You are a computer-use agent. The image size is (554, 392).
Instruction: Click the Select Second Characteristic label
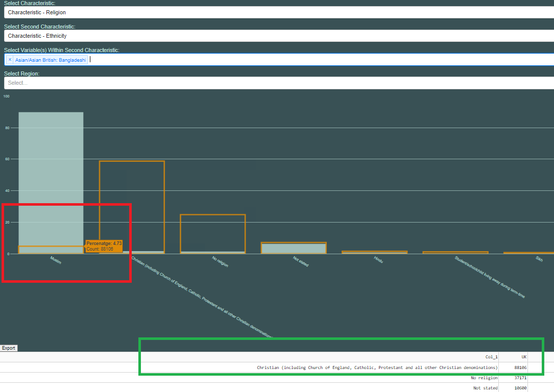pos(40,27)
